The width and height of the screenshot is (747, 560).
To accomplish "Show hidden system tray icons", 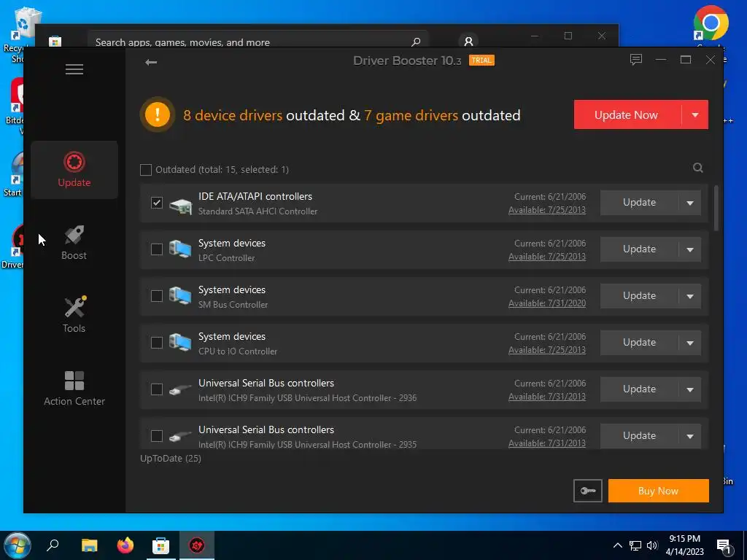I will 617,545.
